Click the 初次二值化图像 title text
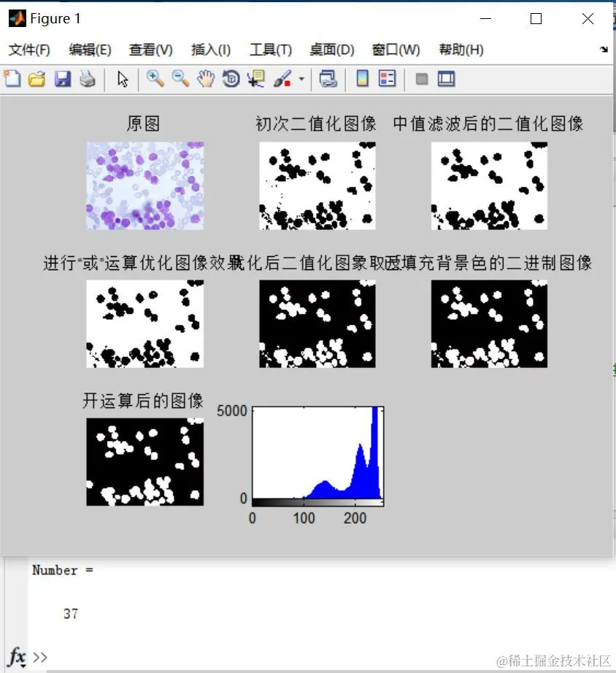 click(316, 123)
